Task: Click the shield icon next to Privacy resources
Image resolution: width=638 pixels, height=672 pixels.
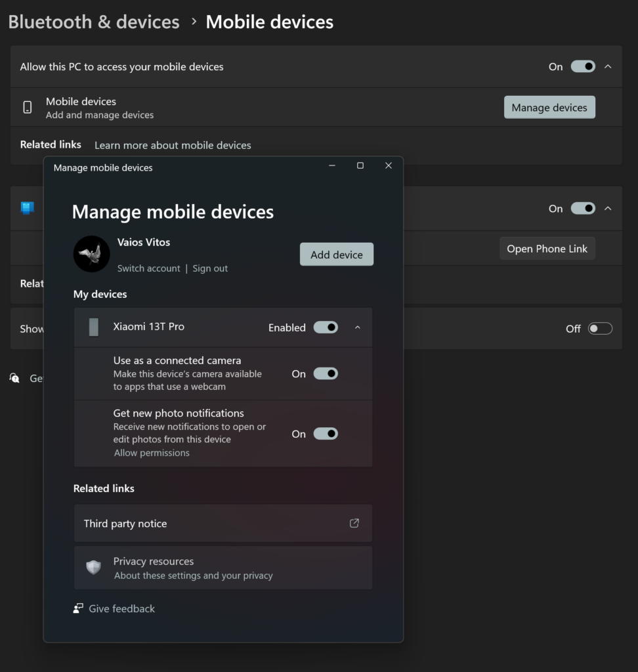Action: tap(94, 567)
